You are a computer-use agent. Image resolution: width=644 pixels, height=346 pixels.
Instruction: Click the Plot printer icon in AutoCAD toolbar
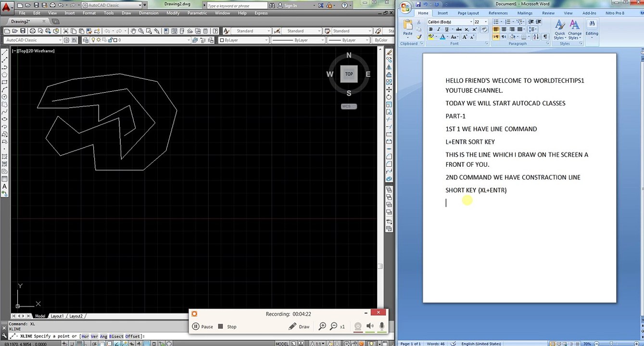pyautogui.click(x=33, y=31)
